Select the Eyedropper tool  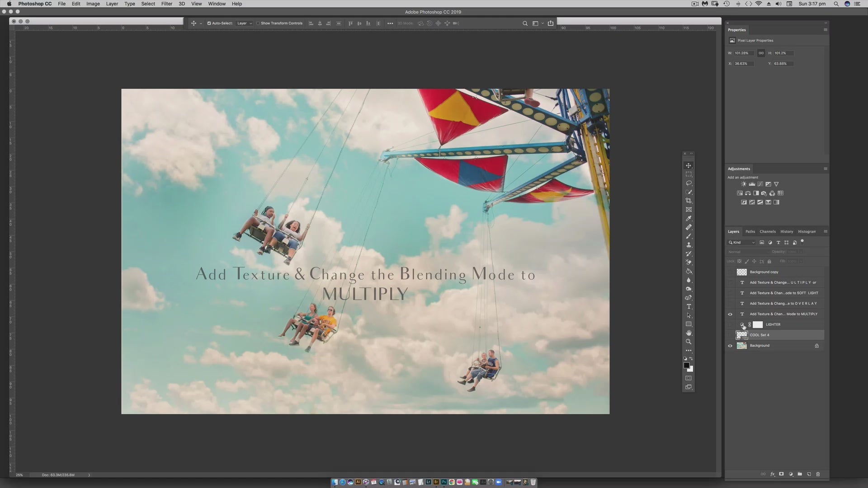pyautogui.click(x=689, y=218)
